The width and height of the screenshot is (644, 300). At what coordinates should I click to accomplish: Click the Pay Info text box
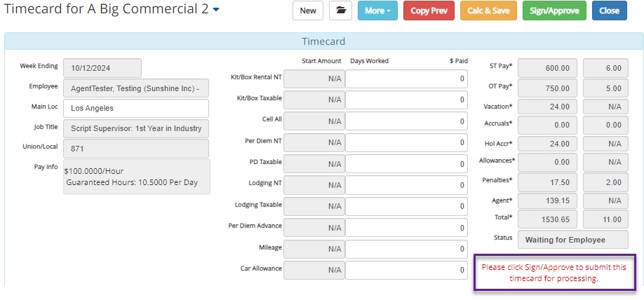click(136, 177)
